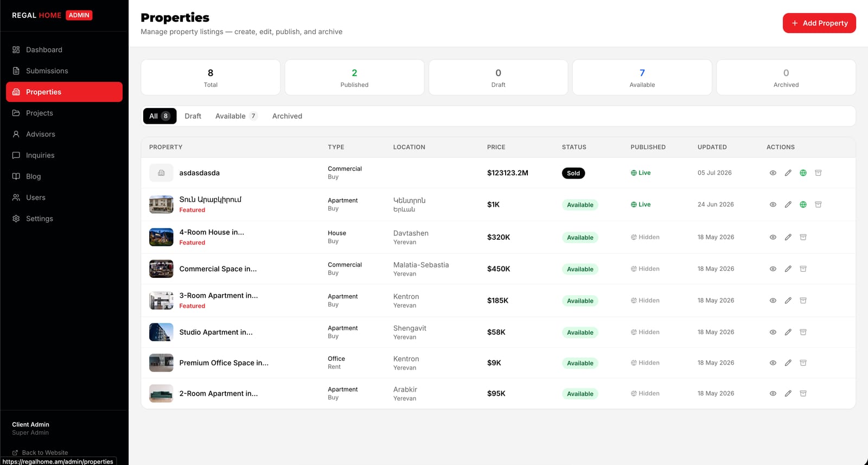Click the Available stat card showing 7
This screenshot has width=868, height=465.
642,78
